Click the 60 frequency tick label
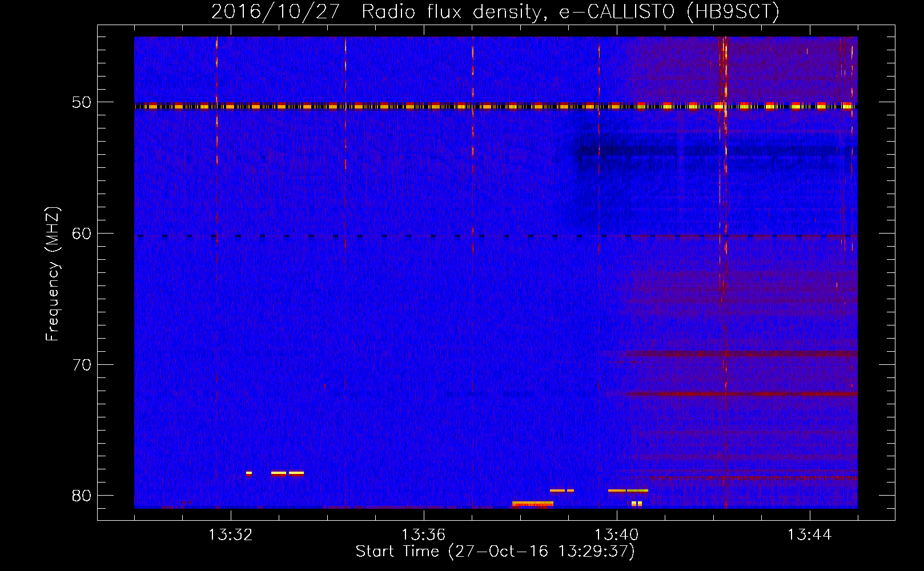Screen dimensions: 924x571 coord(82,233)
